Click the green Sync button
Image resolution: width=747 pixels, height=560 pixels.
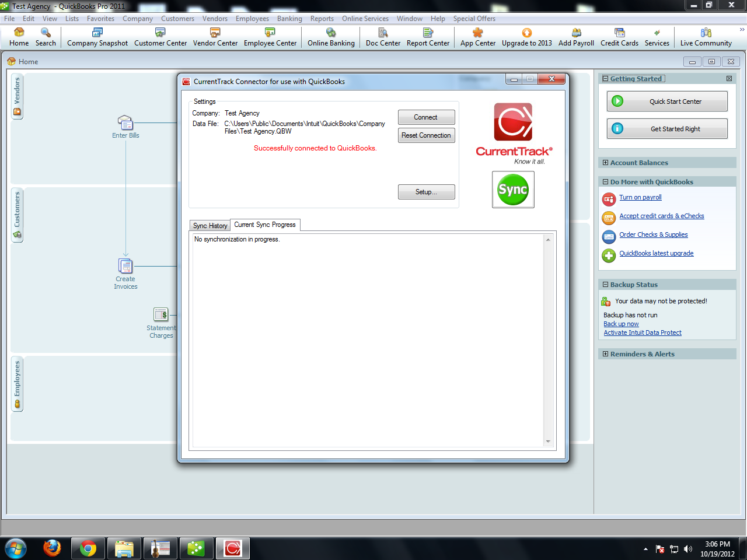(x=513, y=190)
